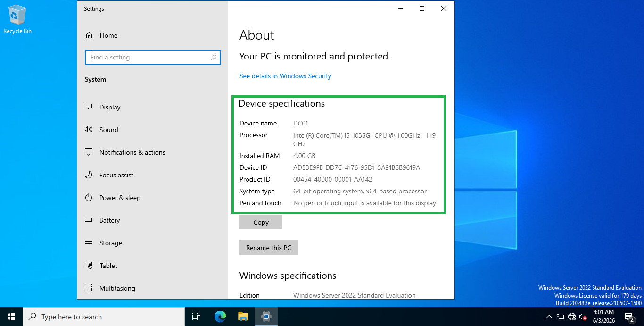Click the muted volume tray icon
This screenshot has height=326, width=644.
coord(583,317)
